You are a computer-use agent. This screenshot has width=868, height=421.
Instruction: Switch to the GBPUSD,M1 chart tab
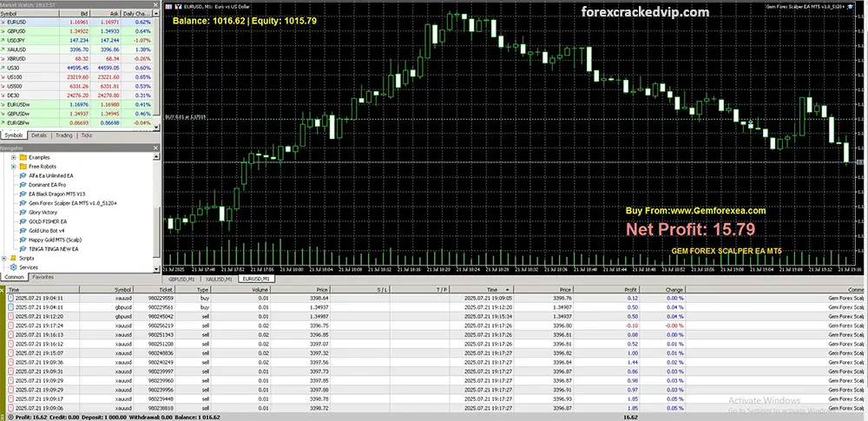click(181, 280)
